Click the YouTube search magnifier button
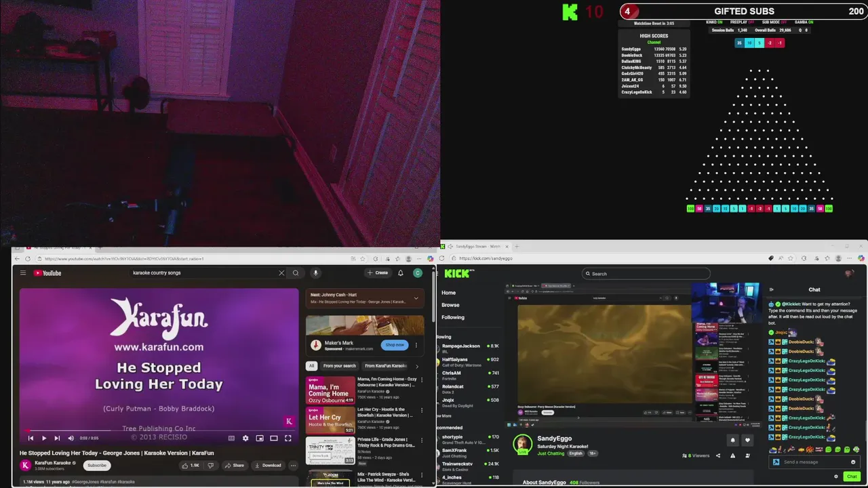 tap(296, 273)
